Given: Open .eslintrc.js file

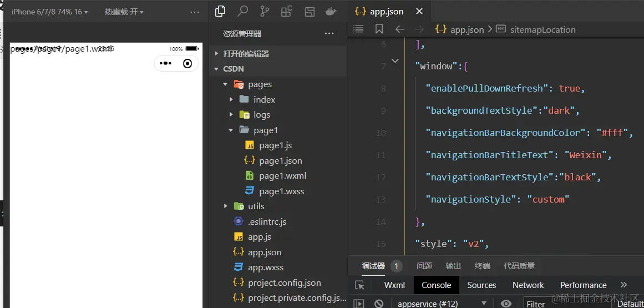Looking at the screenshot, I should pyautogui.click(x=267, y=222).
